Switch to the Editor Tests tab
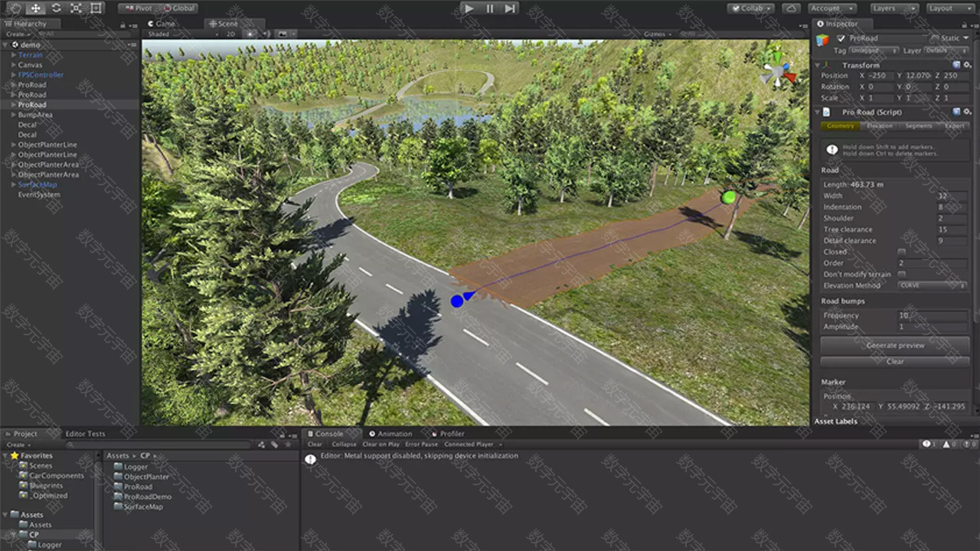 [x=85, y=434]
